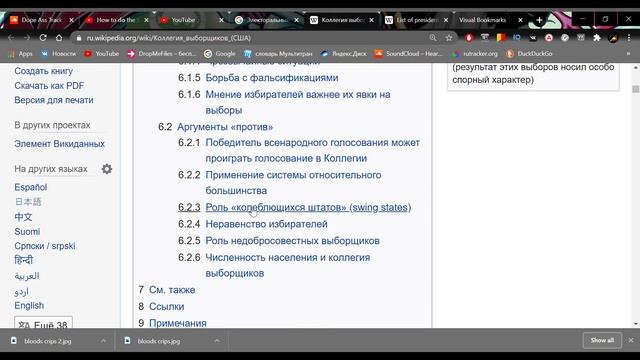Open the bloods crips.jpg download

(x=159, y=341)
